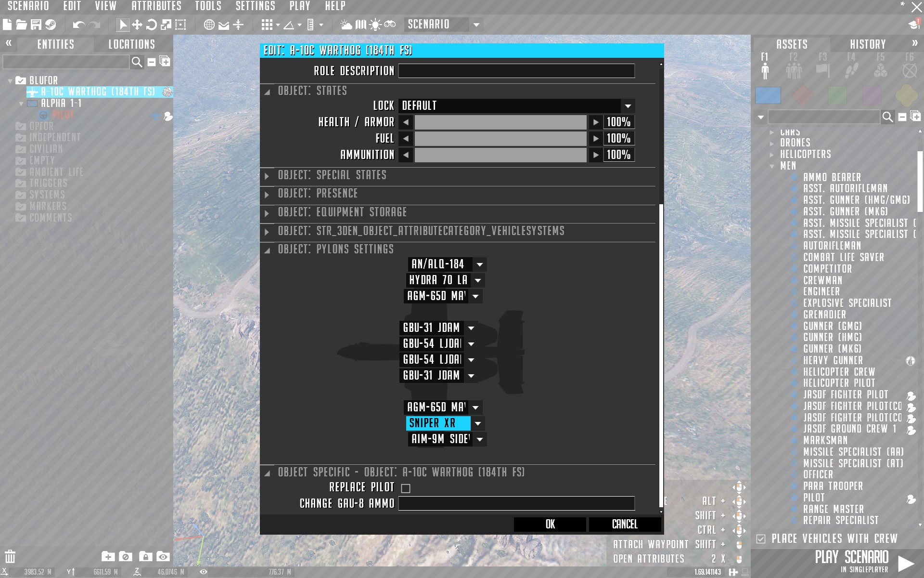Viewport: 924px width, 578px height.
Task: Open the Attributes menu
Action: [156, 6]
